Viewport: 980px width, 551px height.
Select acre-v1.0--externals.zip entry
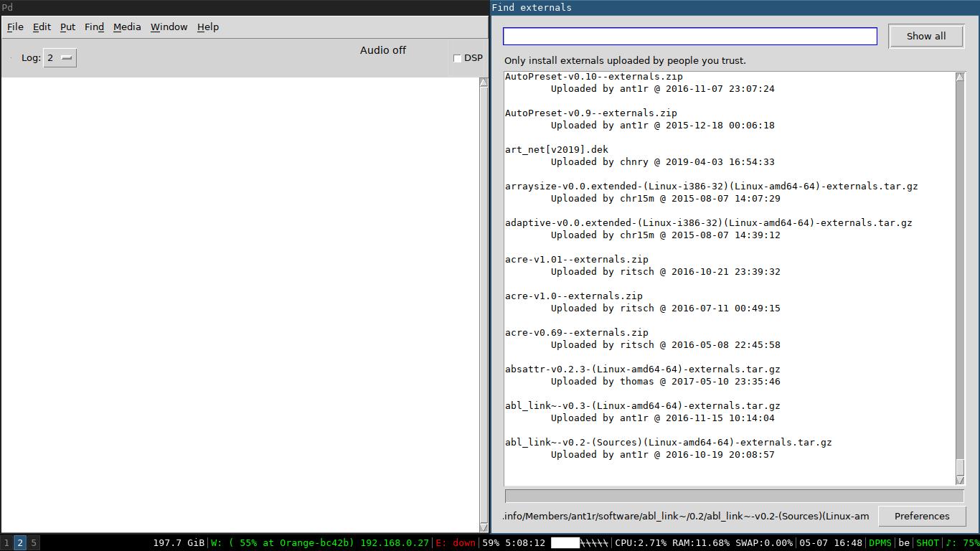574,296
